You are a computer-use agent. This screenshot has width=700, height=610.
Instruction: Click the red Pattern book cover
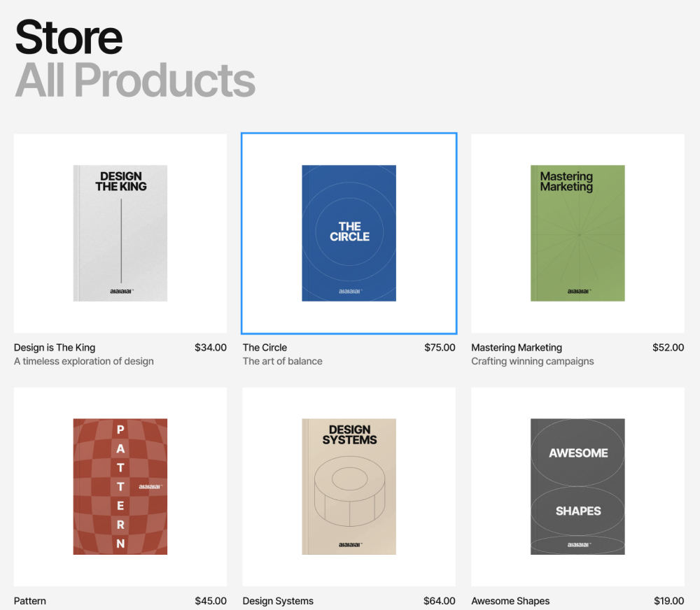click(x=120, y=486)
